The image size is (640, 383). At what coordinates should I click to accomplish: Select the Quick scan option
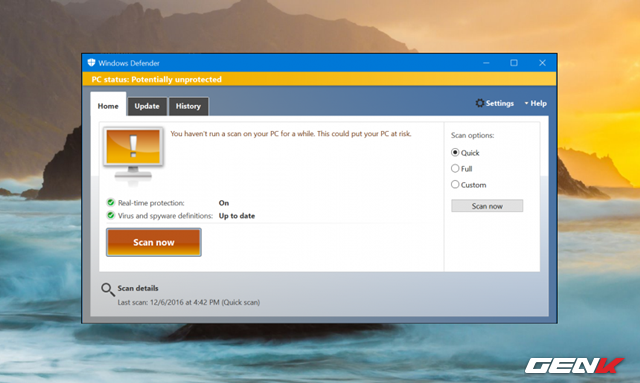click(x=455, y=152)
